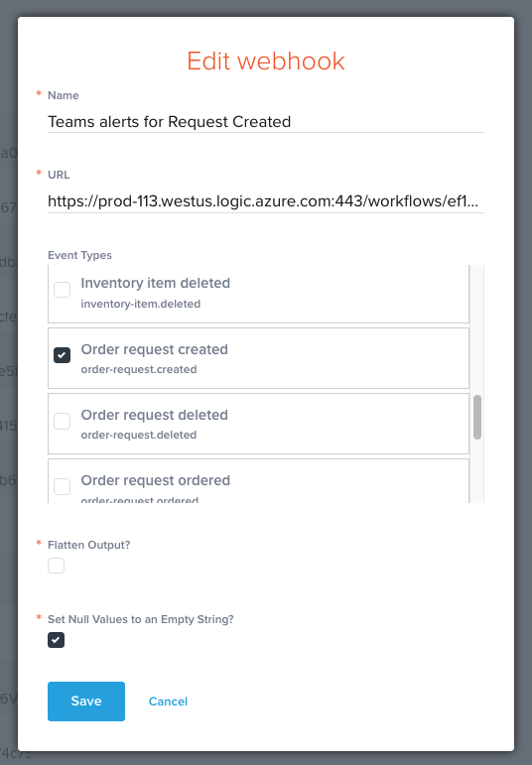Enable the Order request ordered checkbox
The width and height of the screenshot is (532, 765).
click(62, 486)
